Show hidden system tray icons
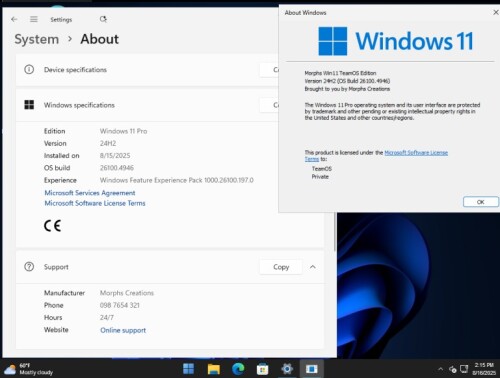The image size is (500, 378). coord(440,369)
